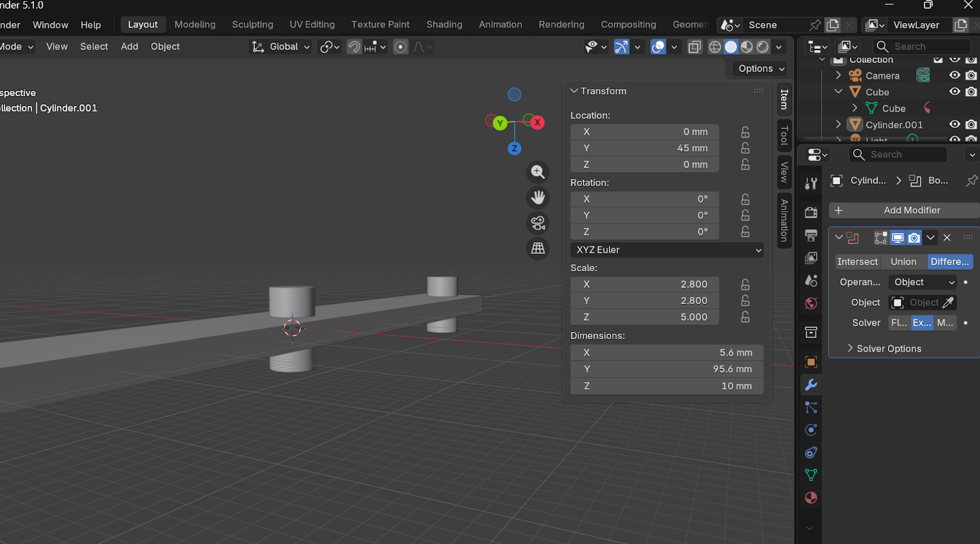Viewport: 980px width, 544px height.
Task: Open the XYZ Euler rotation mode dropdown
Action: point(667,250)
